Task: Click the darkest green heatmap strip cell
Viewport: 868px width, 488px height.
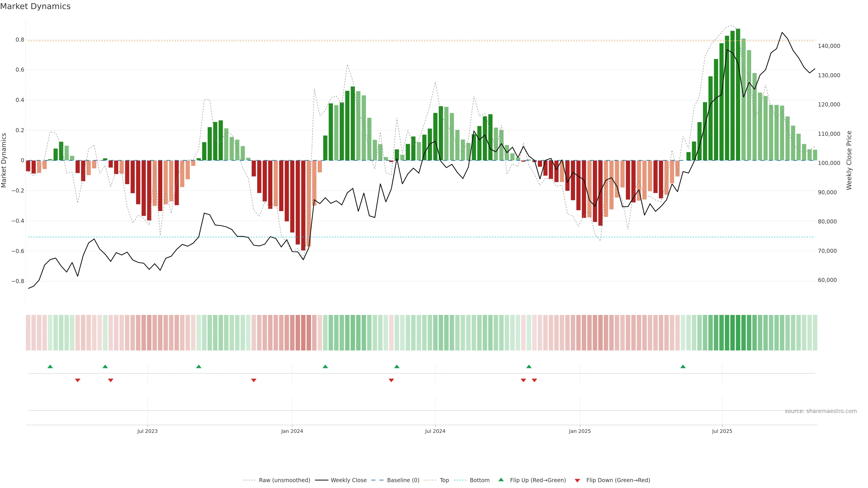Action: tap(738, 333)
